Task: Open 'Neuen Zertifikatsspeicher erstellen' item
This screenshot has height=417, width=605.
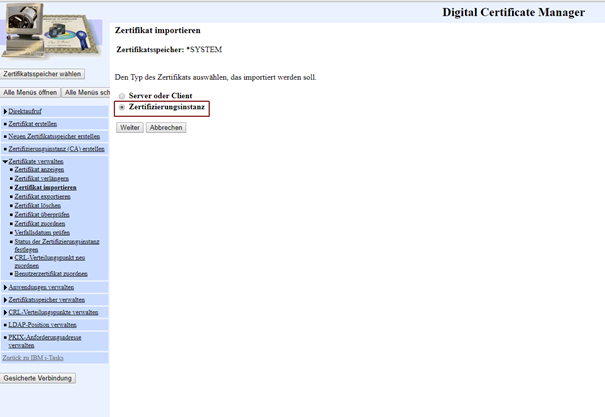Action: point(54,136)
